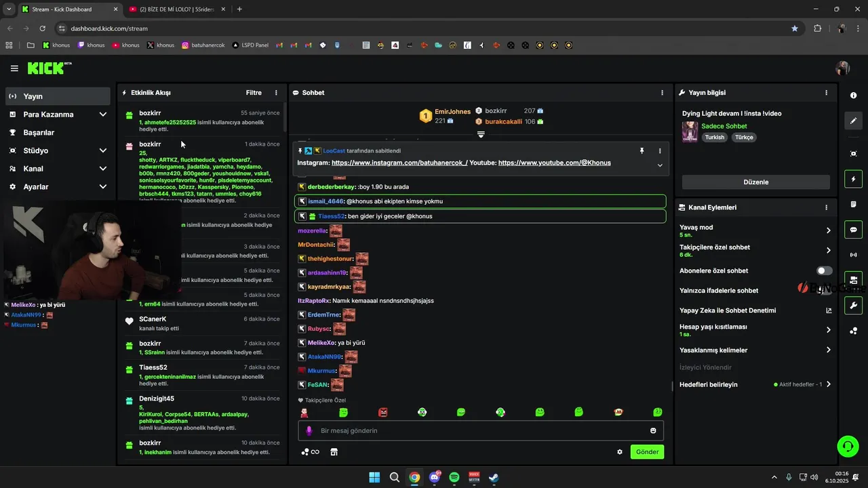This screenshot has width=868, height=488.
Task: Select the red angry face emote
Action: tap(382, 412)
